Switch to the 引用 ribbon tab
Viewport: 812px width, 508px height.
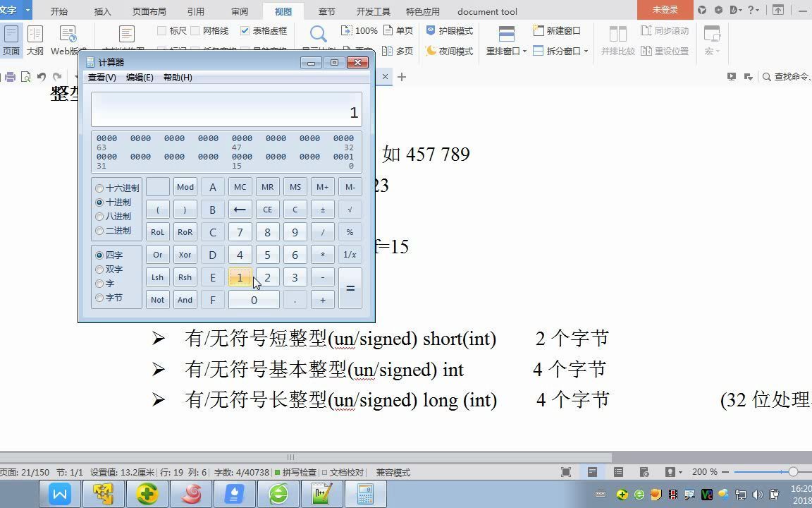coord(196,11)
